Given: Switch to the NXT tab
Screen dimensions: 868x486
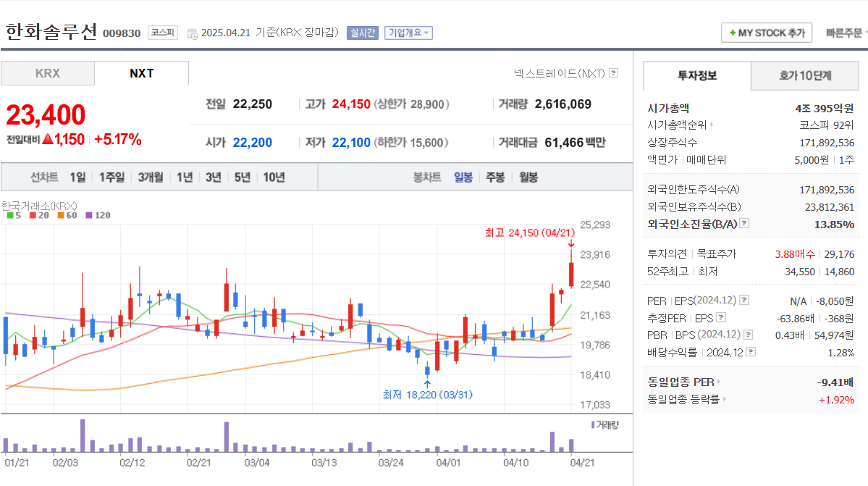Looking at the screenshot, I should coord(142,73).
